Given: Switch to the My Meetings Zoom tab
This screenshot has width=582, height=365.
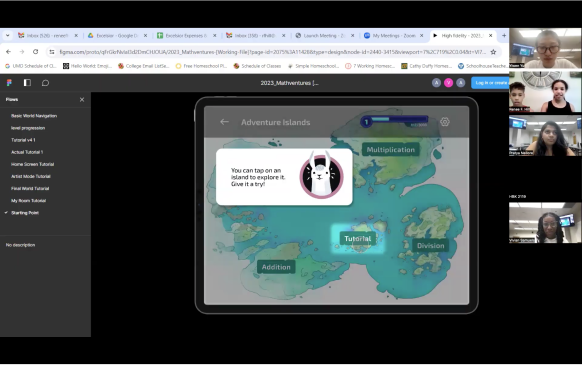Looking at the screenshot, I should [394, 36].
